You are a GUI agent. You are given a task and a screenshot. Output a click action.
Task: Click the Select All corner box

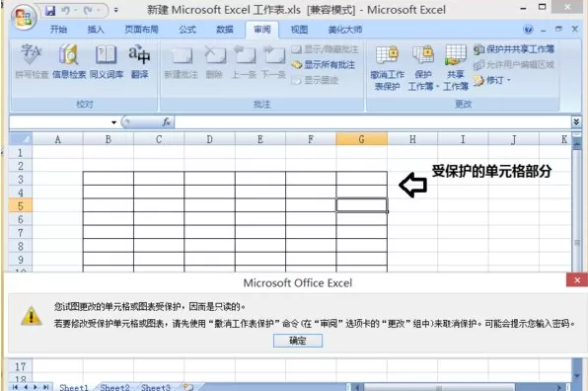coord(21,139)
